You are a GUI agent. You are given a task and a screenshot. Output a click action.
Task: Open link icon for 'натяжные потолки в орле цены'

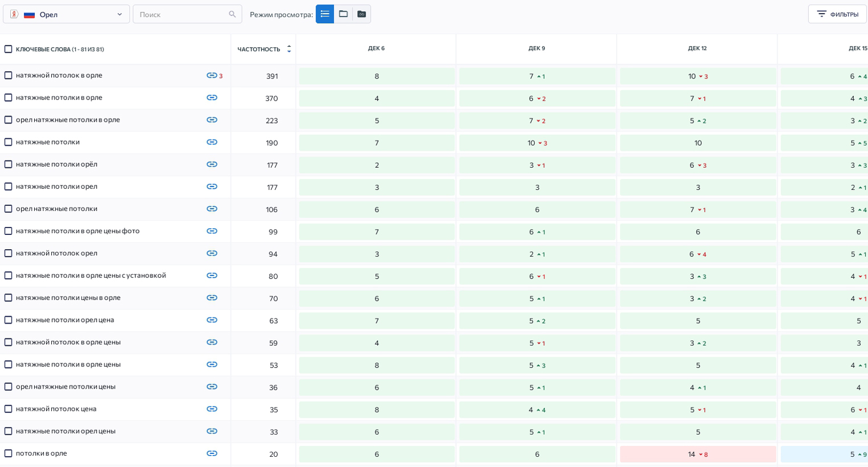tap(212, 363)
